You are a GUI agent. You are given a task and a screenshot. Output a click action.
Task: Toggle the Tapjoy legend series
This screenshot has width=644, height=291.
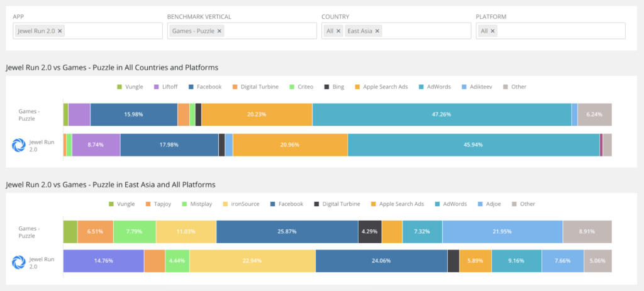(158, 204)
